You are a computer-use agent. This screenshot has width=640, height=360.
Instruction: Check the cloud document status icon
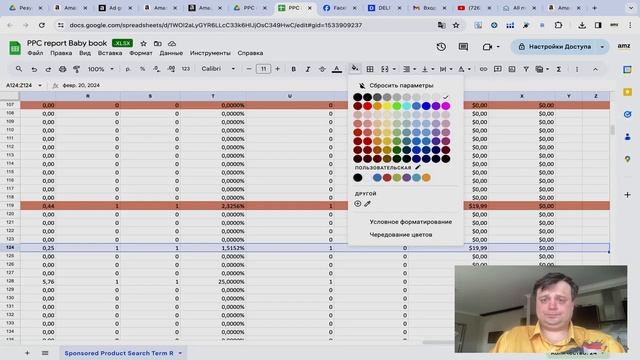pyautogui.click(x=172, y=43)
